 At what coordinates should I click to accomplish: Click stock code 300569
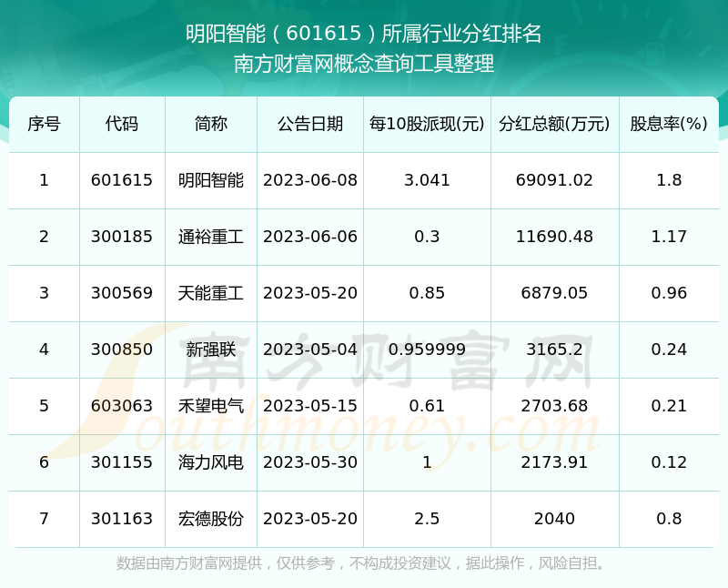[122, 293]
